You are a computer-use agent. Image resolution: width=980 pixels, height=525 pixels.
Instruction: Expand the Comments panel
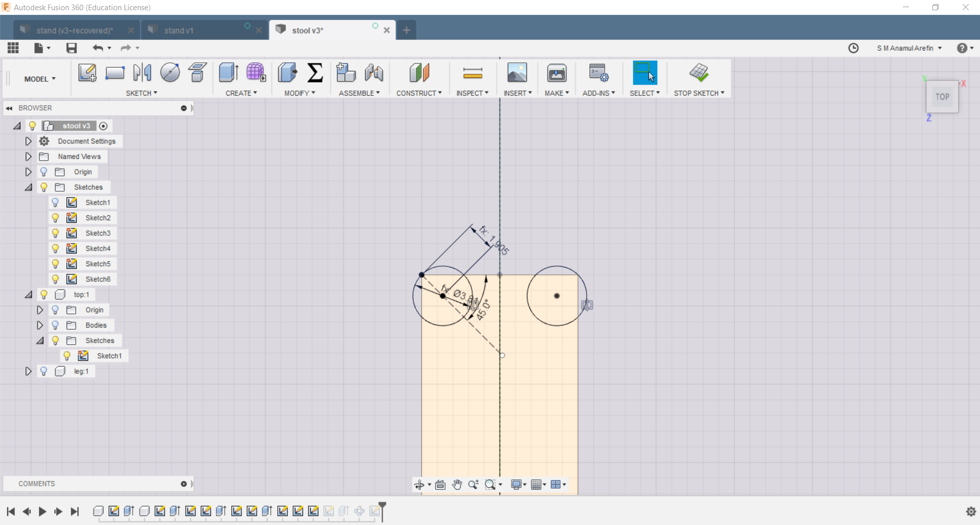click(184, 484)
